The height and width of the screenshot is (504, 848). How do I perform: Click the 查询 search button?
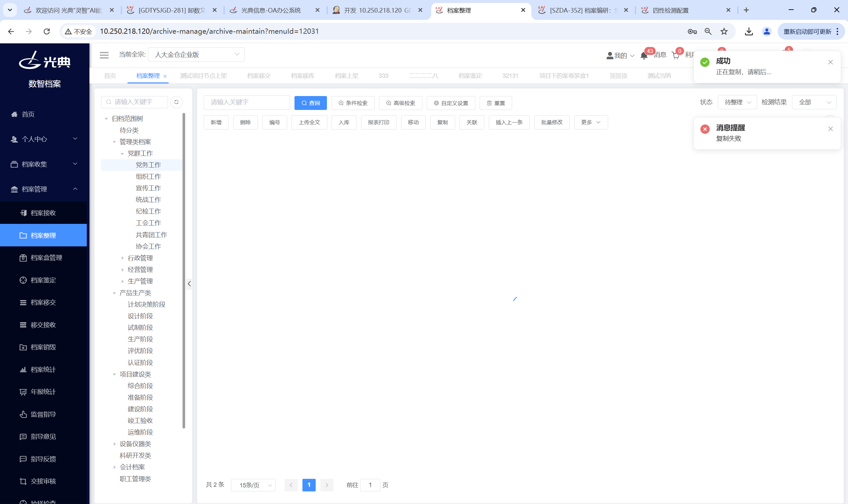(310, 103)
